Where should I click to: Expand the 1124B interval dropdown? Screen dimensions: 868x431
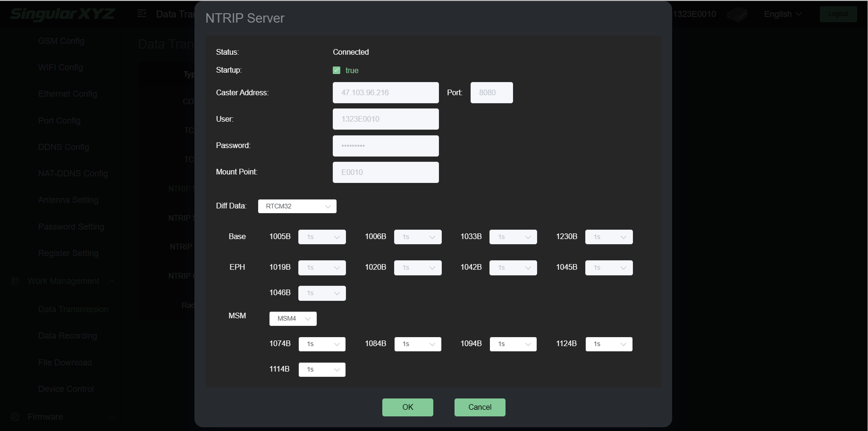pyautogui.click(x=608, y=344)
